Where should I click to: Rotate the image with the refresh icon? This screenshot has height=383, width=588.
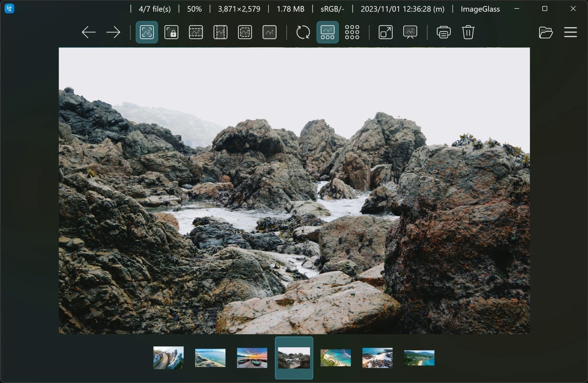[302, 32]
